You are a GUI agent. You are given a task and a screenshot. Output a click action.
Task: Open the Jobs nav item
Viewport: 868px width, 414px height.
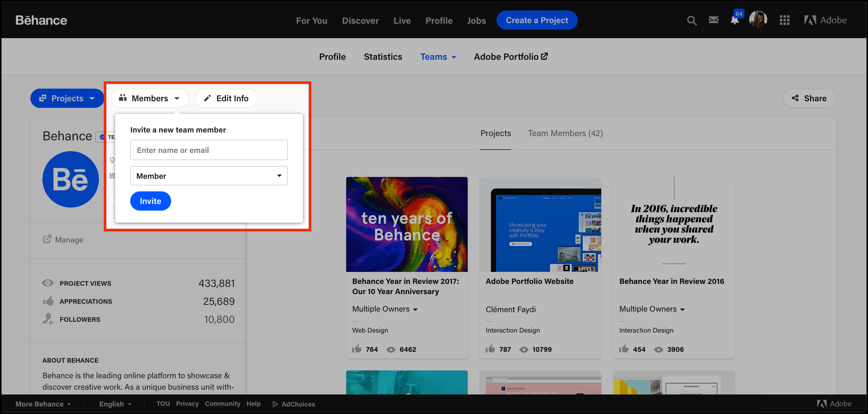pyautogui.click(x=476, y=20)
